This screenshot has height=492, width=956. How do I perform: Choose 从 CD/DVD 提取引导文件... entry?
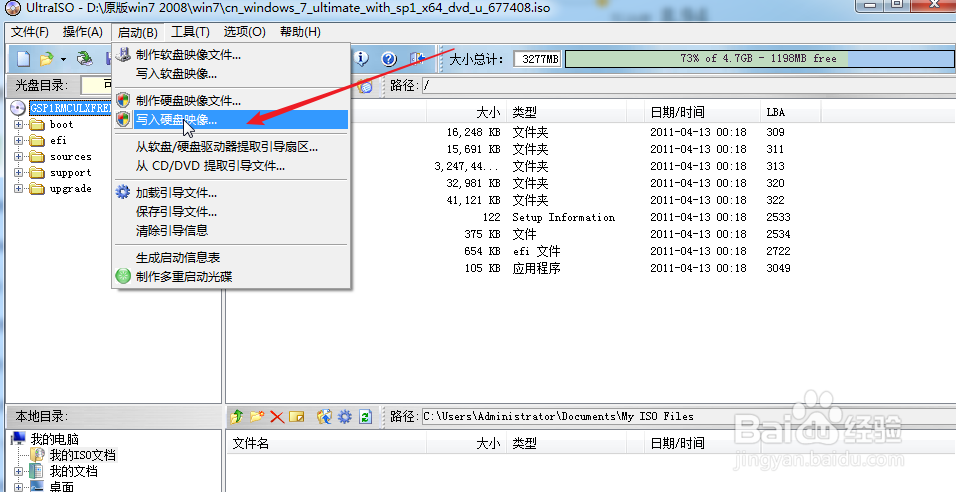231,166
